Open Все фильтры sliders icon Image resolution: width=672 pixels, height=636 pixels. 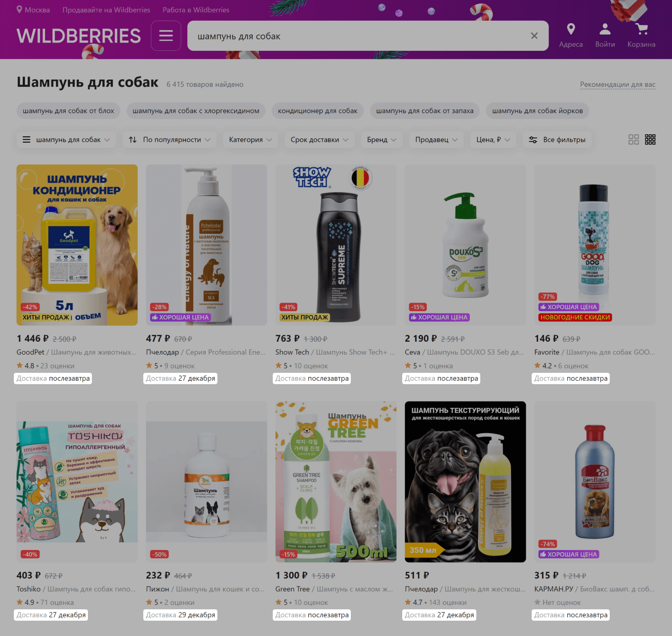(533, 140)
